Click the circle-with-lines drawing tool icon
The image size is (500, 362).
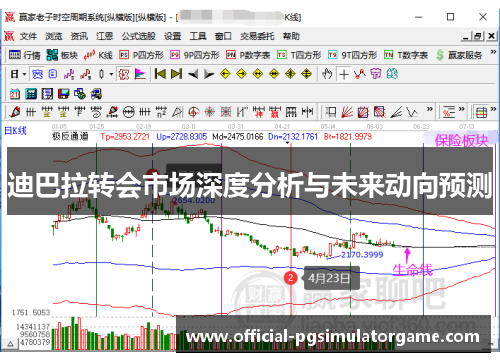(129, 112)
